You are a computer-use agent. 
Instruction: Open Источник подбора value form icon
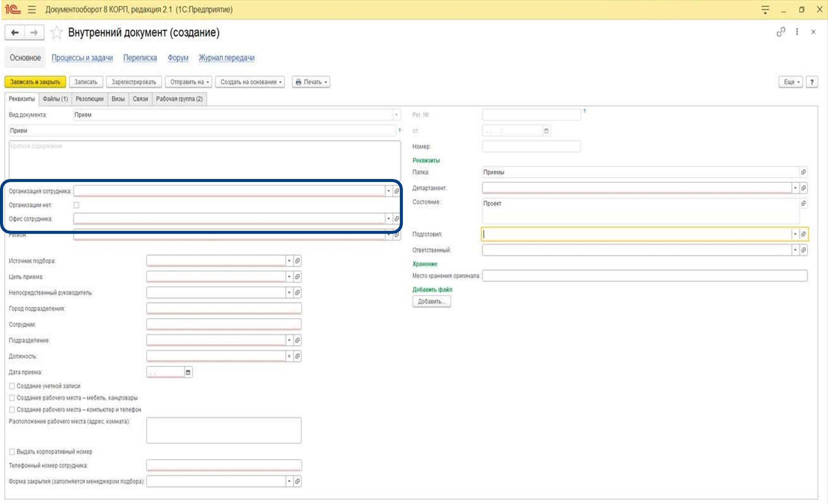click(x=297, y=261)
